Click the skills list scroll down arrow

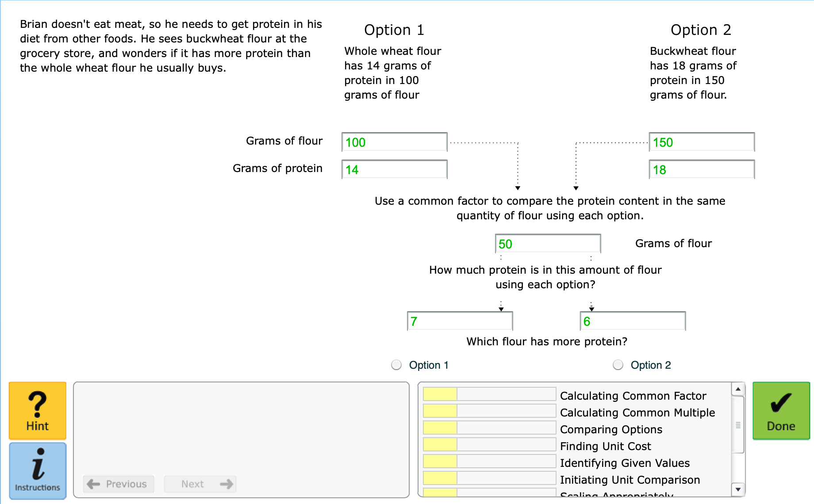coord(738,489)
